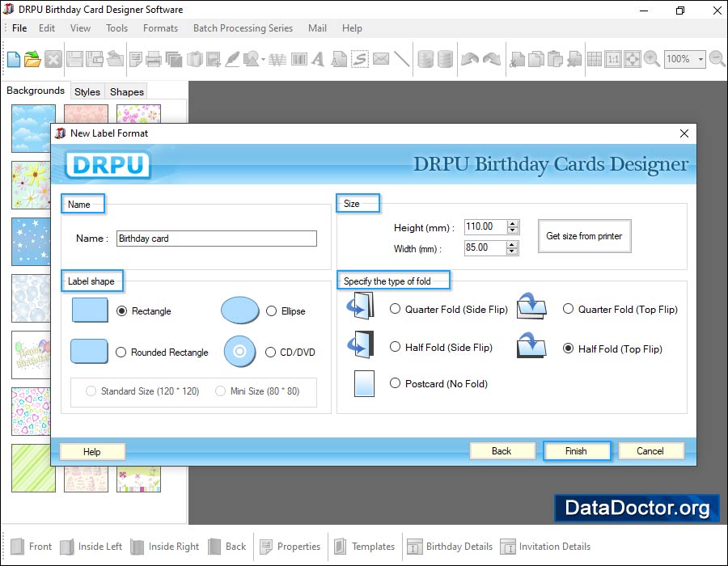The height and width of the screenshot is (566, 728).
Task: Open the Front card side view
Action: pyautogui.click(x=31, y=547)
